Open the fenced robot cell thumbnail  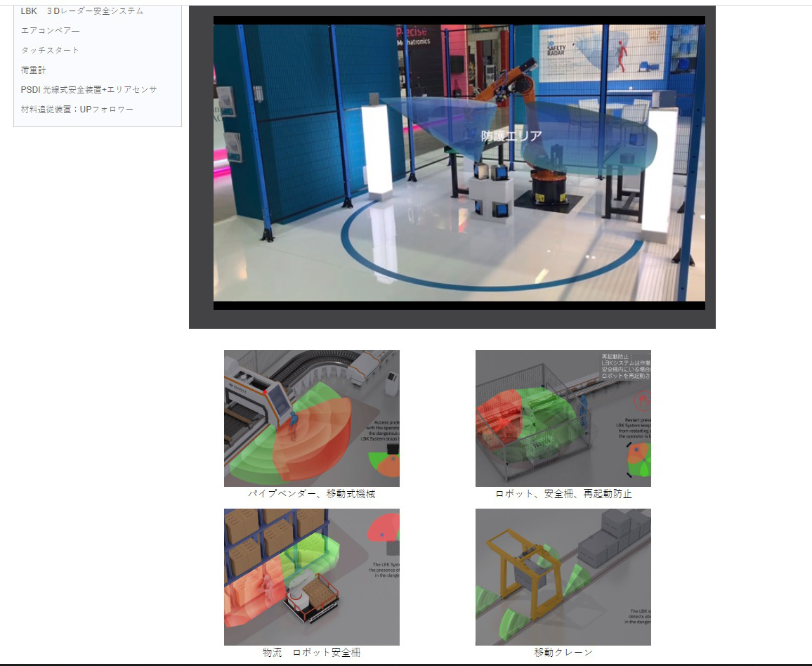pyautogui.click(x=563, y=418)
